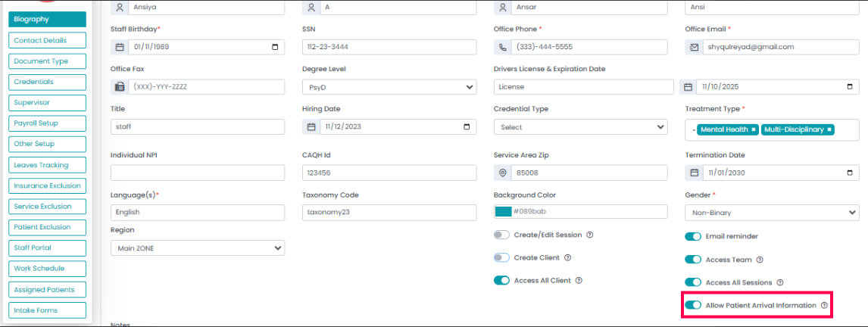
Task: Click the Individual NPI input field
Action: [x=198, y=173]
